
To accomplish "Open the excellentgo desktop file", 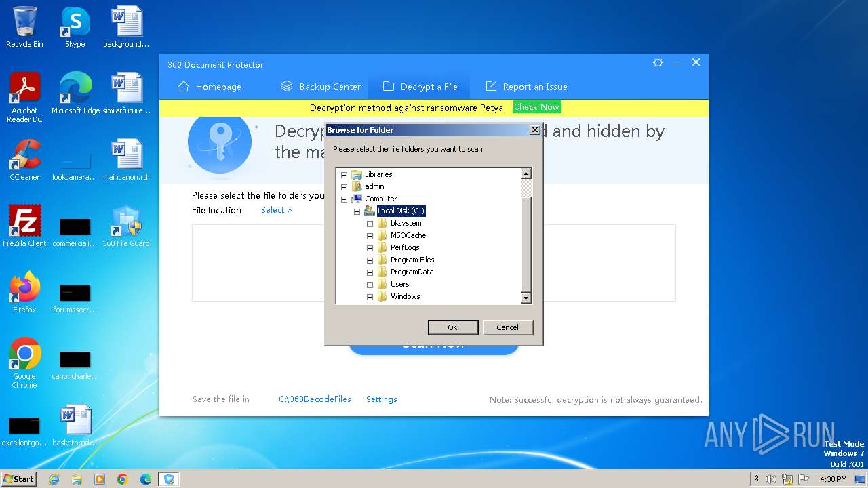I will (x=24, y=432).
